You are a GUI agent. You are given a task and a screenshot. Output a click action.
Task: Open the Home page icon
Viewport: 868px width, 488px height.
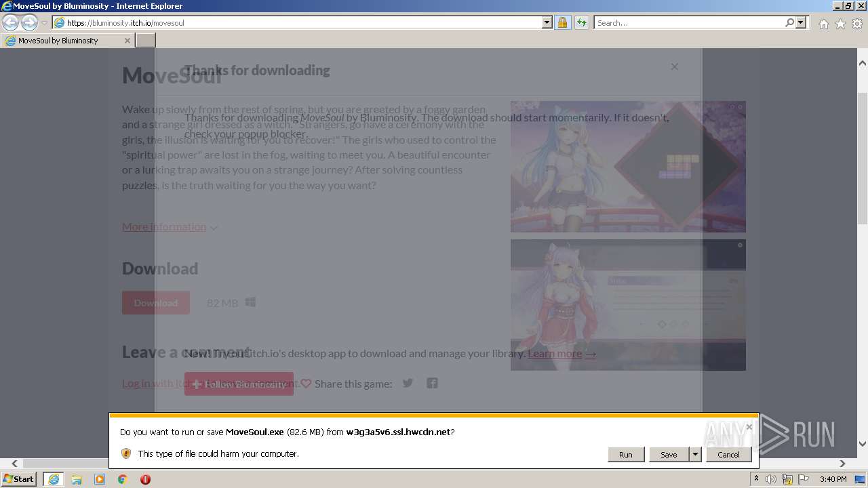click(823, 24)
